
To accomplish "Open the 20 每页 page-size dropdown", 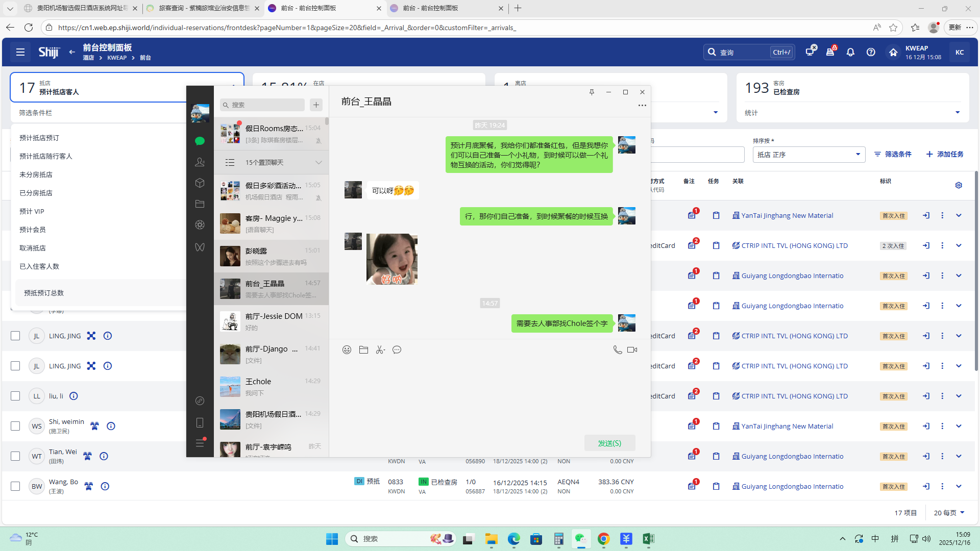I will point(949,513).
